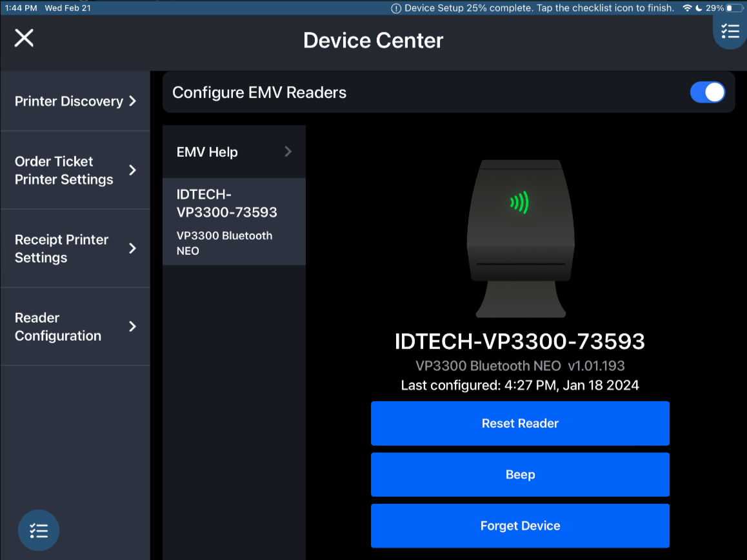Disable the Configure EMV Readers toggle

tap(708, 92)
